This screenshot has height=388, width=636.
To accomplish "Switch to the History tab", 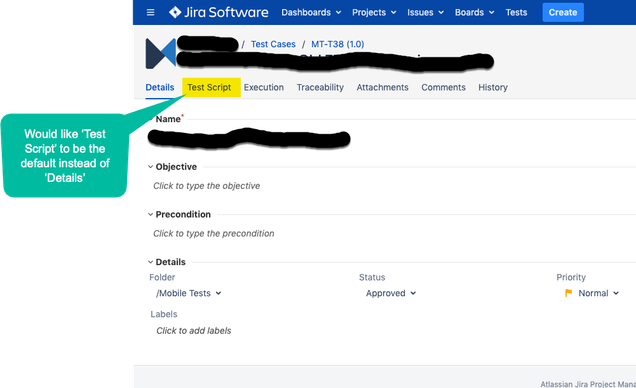I will click(493, 88).
